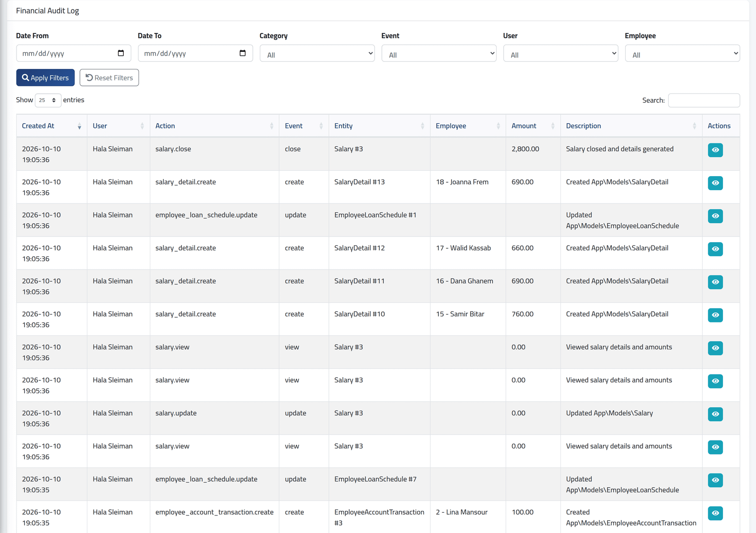This screenshot has height=533, width=756.
Task: Click the Apply Filters button
Action: 45,78
